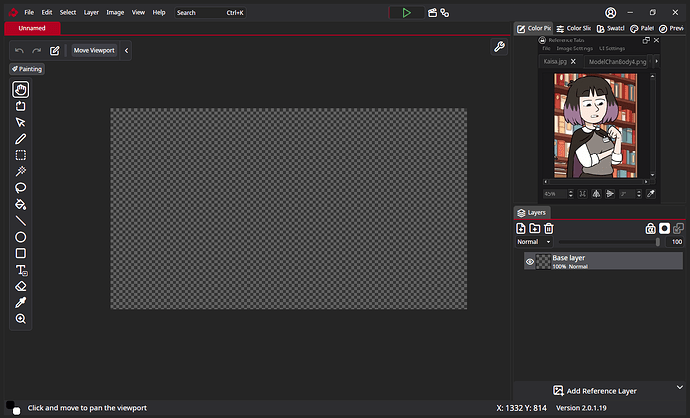Select the Pen drawing tool
690x418 pixels.
point(20,138)
